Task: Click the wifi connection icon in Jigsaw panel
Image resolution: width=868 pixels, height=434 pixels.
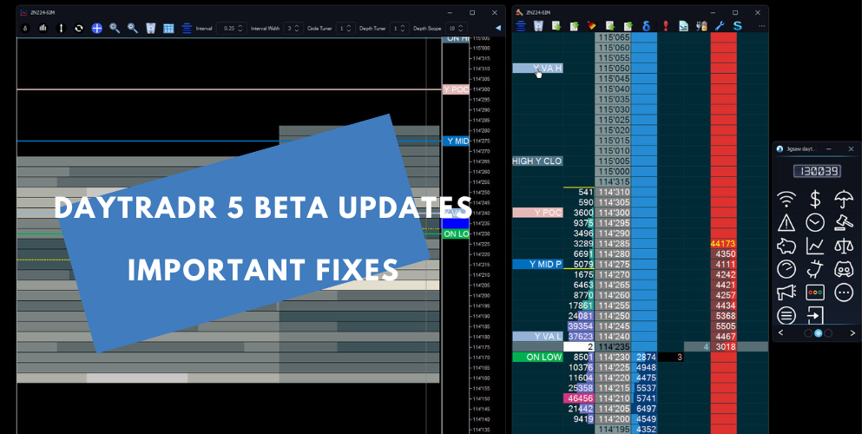Action: tap(786, 199)
